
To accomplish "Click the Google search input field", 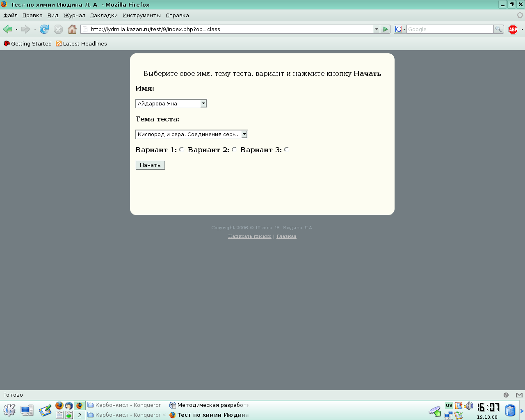I will (450, 29).
